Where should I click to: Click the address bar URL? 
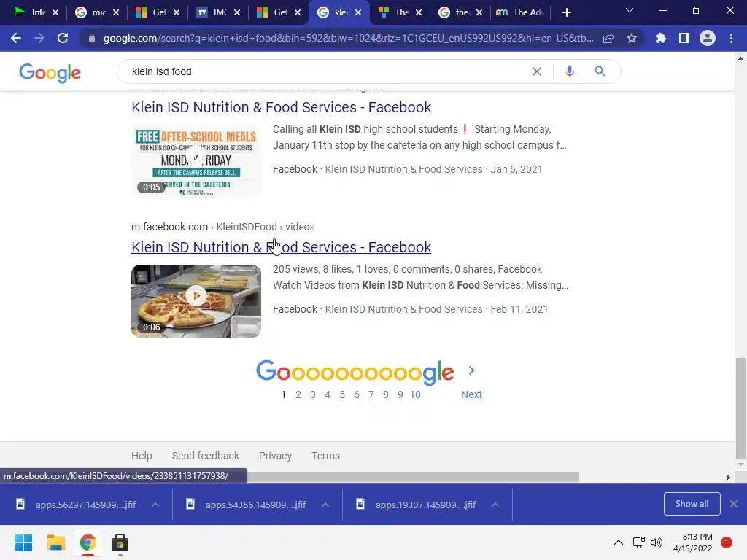[x=348, y=38]
